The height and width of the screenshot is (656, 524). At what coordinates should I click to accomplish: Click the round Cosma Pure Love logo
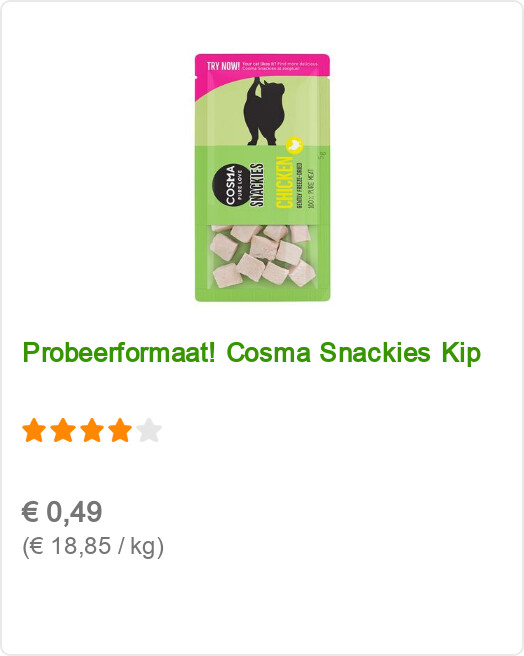click(x=230, y=185)
